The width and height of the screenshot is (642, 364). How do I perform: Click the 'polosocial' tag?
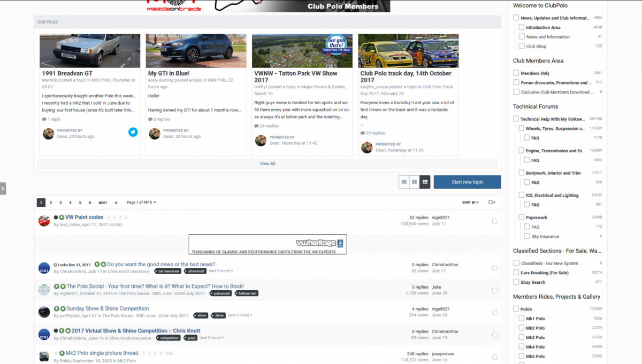220,293
